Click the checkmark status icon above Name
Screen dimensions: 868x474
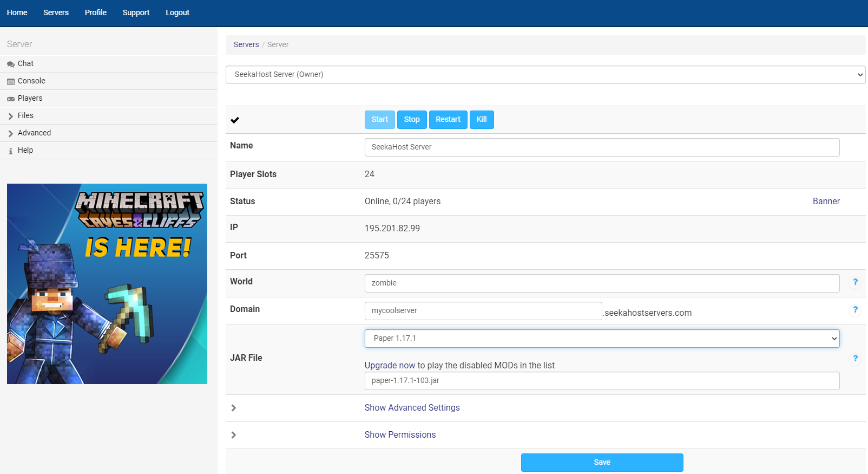(x=235, y=120)
